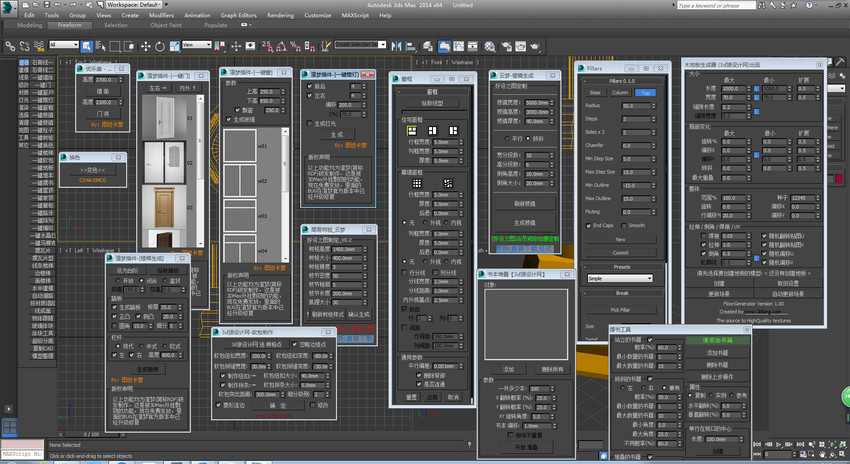This screenshot has height=464, width=850.
Task: Click the Select and Move tool
Action: (x=146, y=46)
